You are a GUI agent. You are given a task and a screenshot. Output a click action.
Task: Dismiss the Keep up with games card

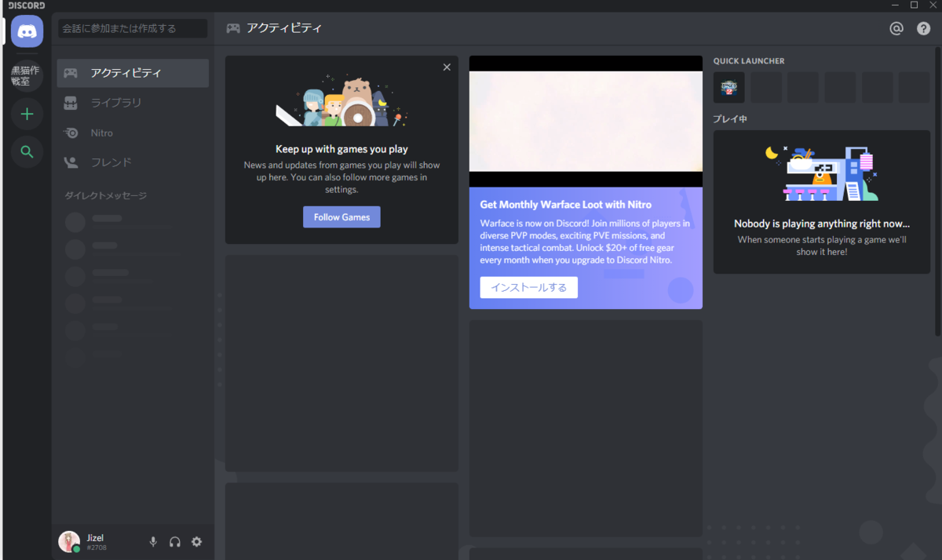[x=447, y=67]
